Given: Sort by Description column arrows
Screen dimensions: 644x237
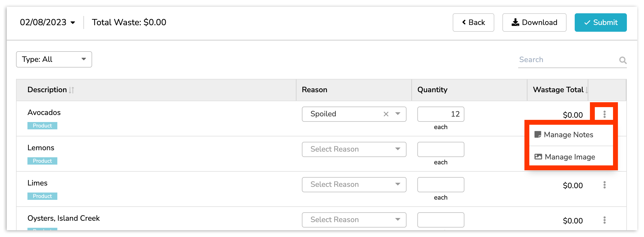Looking at the screenshot, I should [x=71, y=90].
